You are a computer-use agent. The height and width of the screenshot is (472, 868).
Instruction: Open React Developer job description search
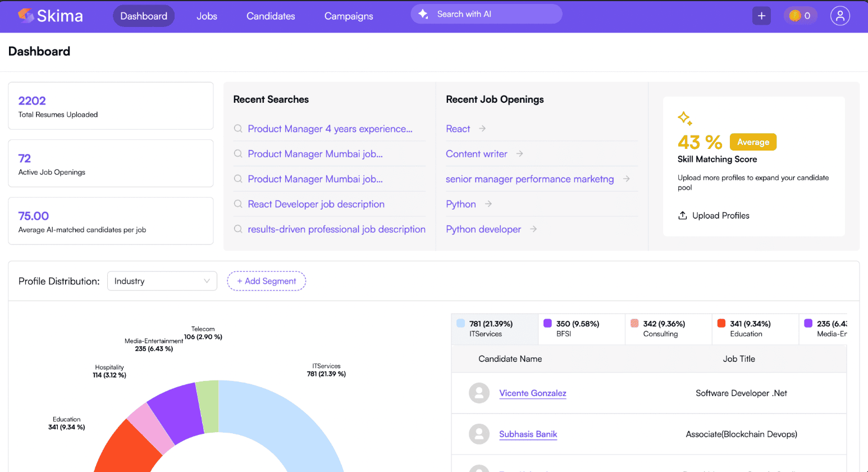pyautogui.click(x=316, y=204)
